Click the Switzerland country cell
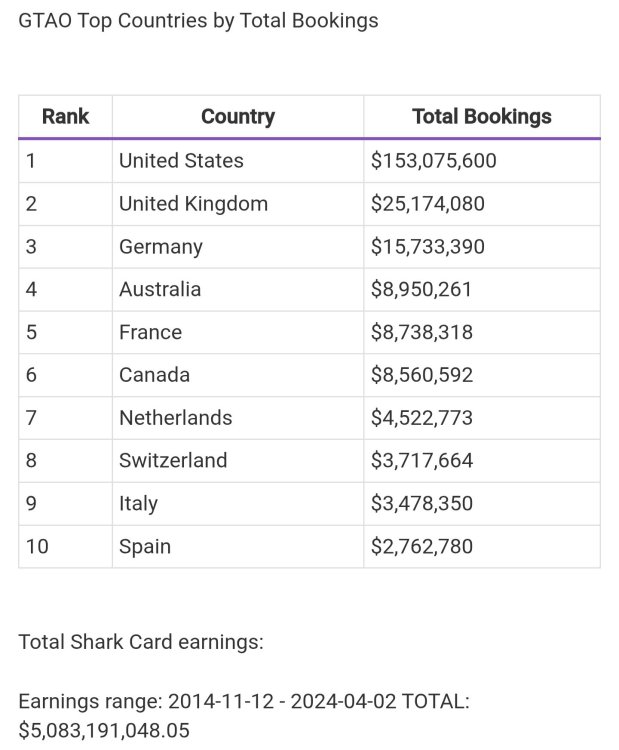Viewport: 619px width, 750px height. (173, 461)
